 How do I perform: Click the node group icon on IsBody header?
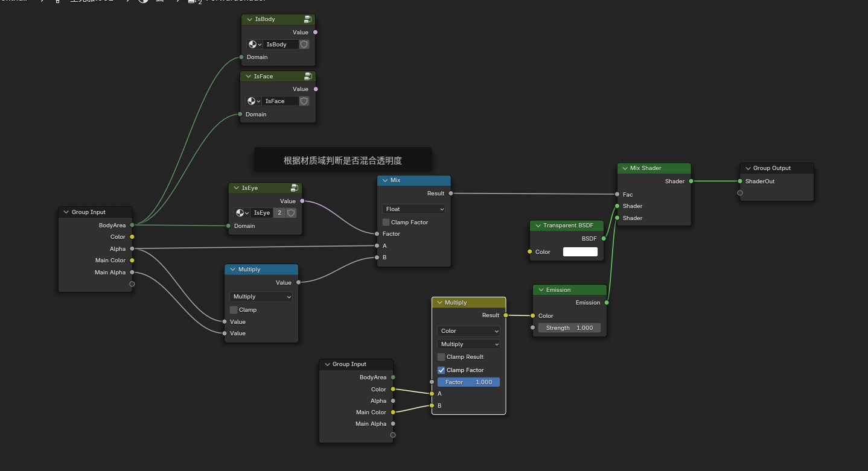pos(307,19)
